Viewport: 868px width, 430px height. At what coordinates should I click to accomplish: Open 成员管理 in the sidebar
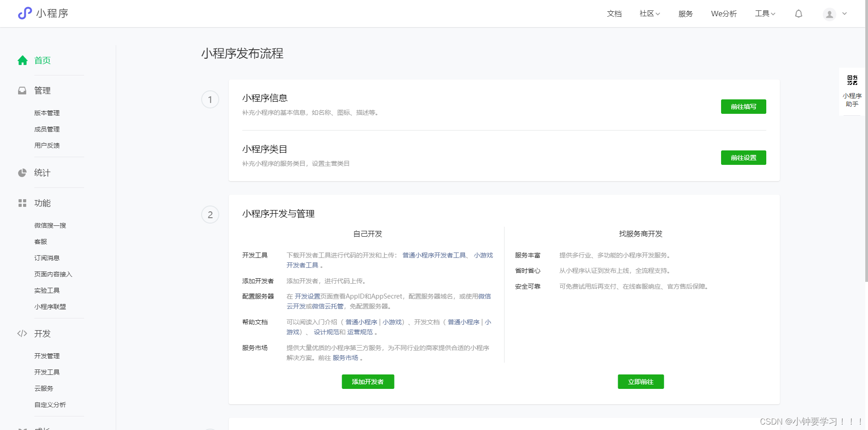point(47,129)
